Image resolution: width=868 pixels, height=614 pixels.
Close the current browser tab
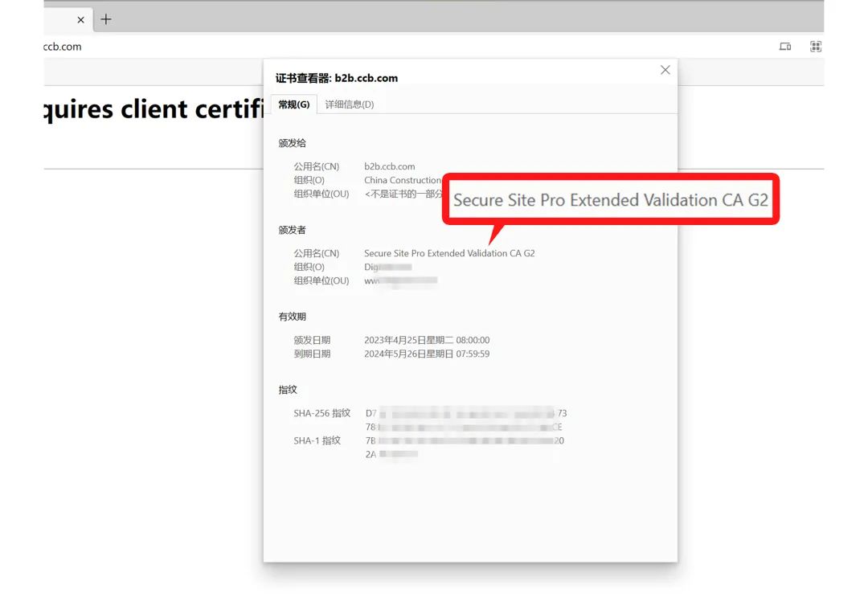[x=81, y=20]
